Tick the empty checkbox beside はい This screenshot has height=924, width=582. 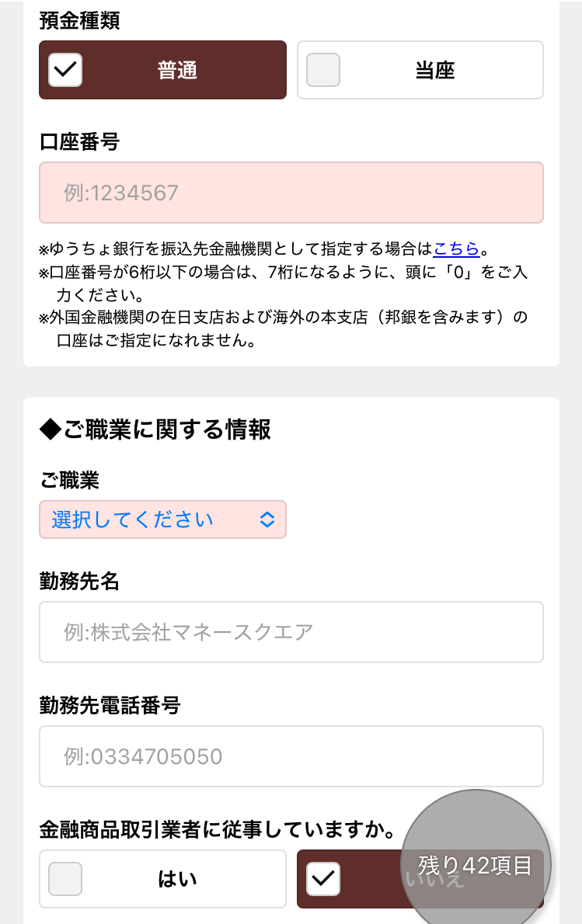click(65, 879)
